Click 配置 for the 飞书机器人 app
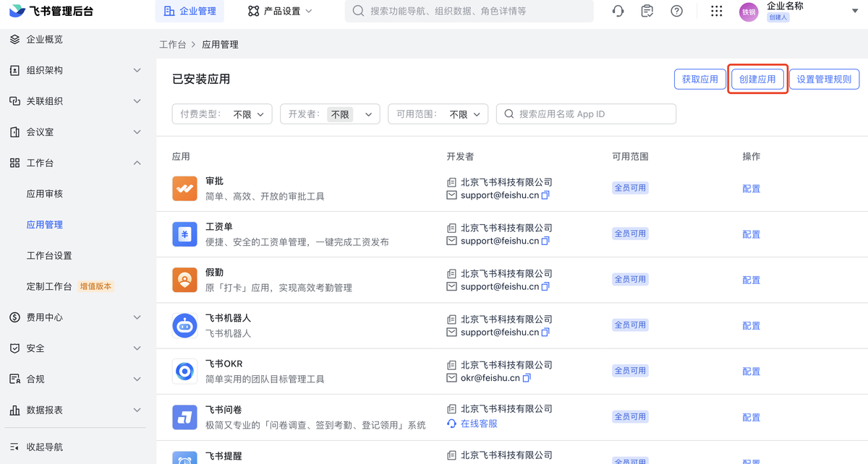This screenshot has width=868, height=464. [x=752, y=326]
